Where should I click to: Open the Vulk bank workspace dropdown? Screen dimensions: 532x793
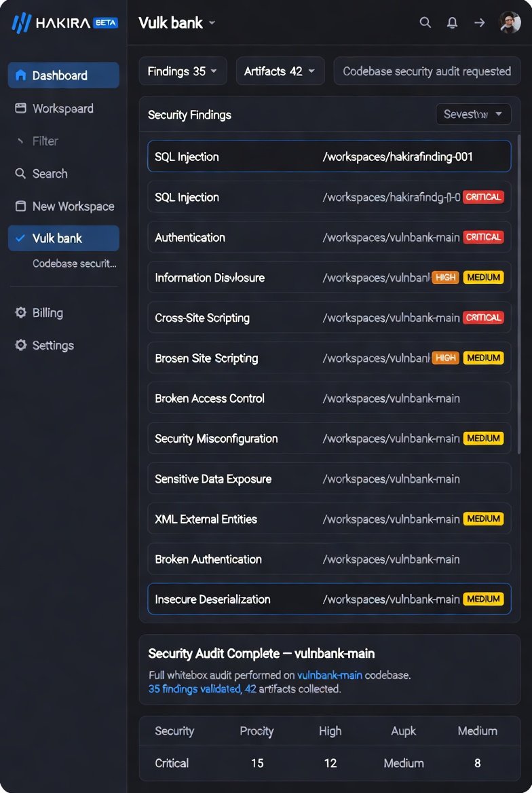pyautogui.click(x=177, y=23)
